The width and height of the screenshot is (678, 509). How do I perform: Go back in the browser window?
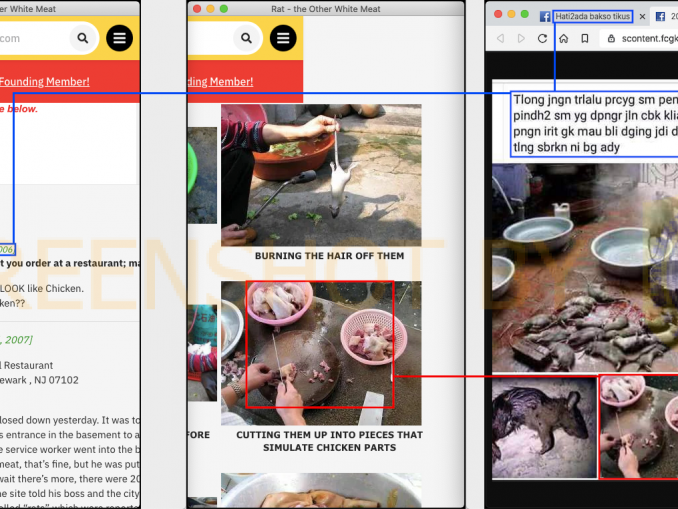[x=500, y=38]
